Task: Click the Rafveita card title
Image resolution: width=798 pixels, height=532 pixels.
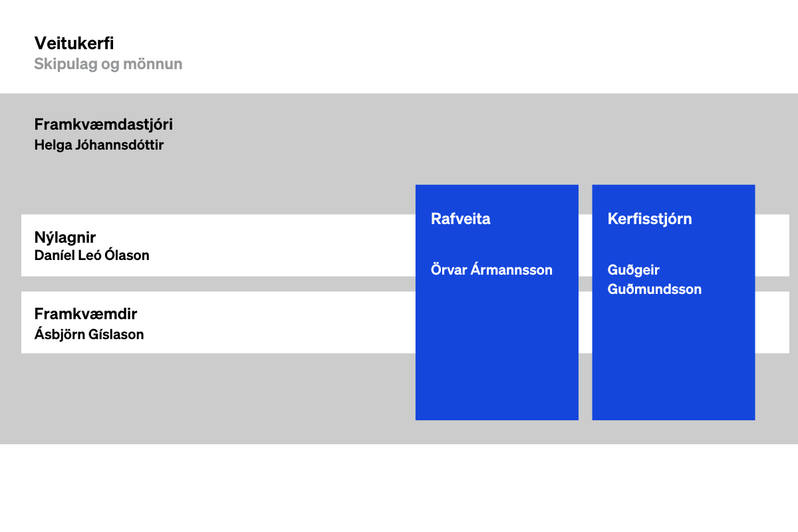Action: [460, 219]
